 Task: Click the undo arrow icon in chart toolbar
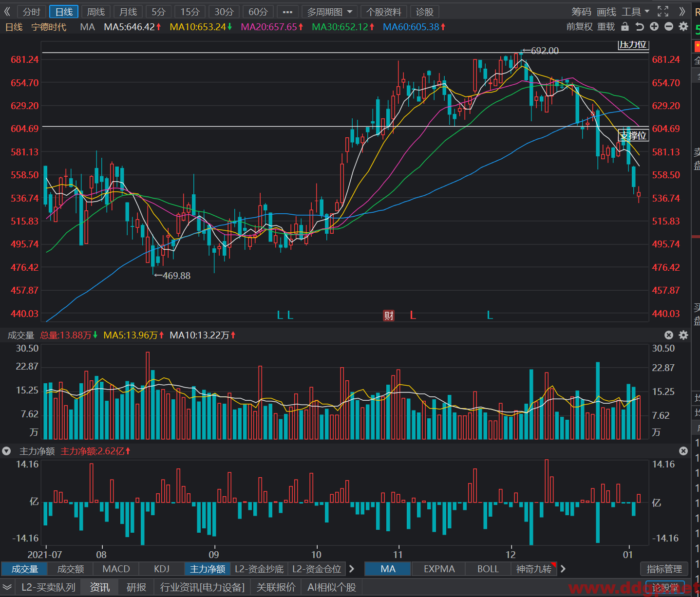point(640,27)
